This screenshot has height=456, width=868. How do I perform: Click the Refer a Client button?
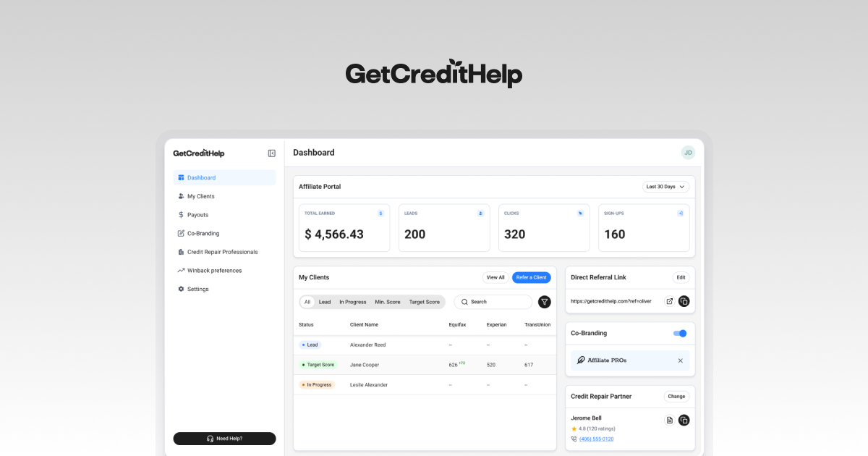coord(532,277)
